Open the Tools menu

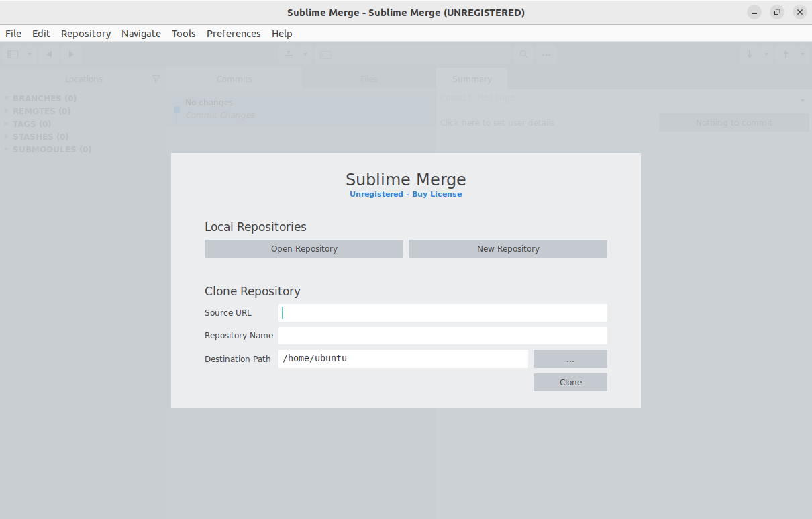point(184,34)
